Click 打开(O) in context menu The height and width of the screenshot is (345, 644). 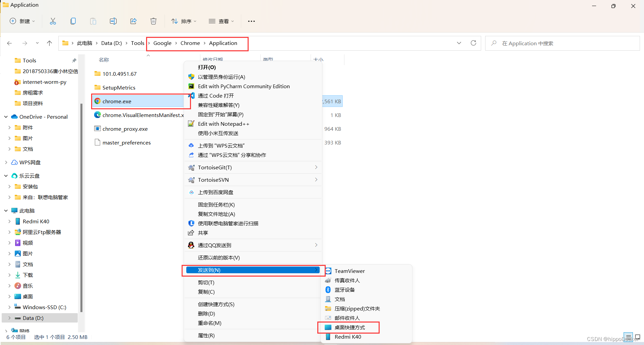click(x=253, y=67)
